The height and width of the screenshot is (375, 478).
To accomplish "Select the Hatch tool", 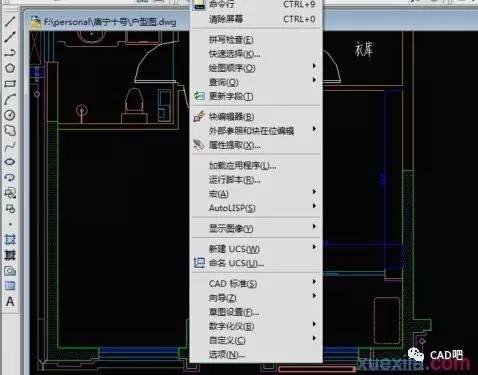I will click(x=10, y=239).
